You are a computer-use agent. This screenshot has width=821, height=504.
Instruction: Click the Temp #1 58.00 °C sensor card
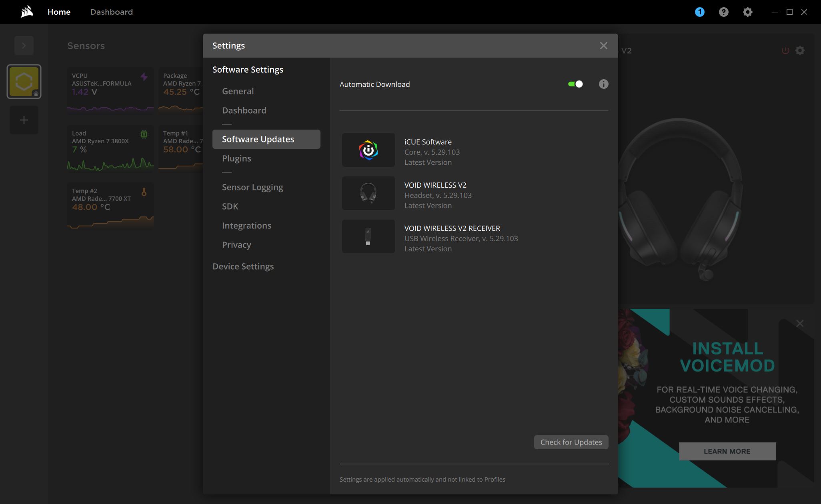coord(181,149)
